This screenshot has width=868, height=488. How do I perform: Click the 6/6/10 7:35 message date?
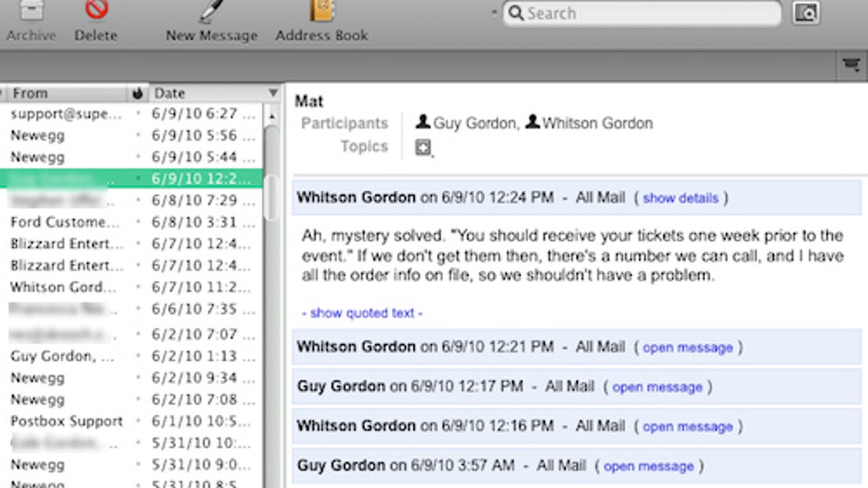pyautogui.click(x=203, y=309)
